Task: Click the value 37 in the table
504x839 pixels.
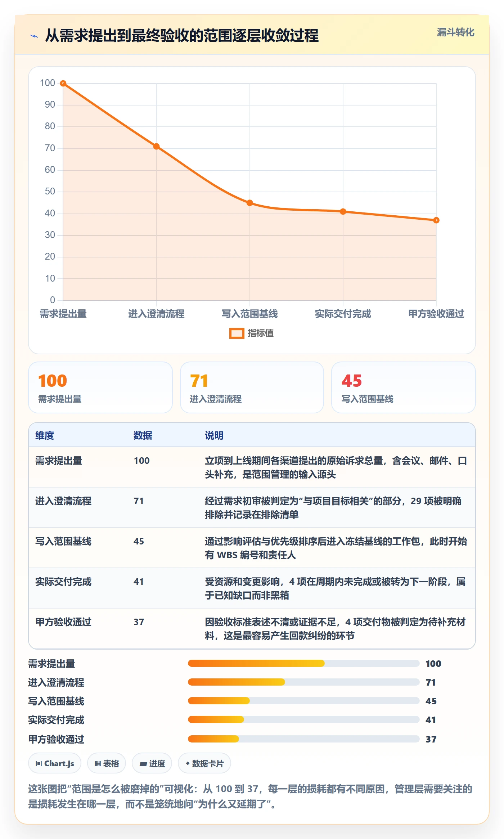Action: click(139, 622)
